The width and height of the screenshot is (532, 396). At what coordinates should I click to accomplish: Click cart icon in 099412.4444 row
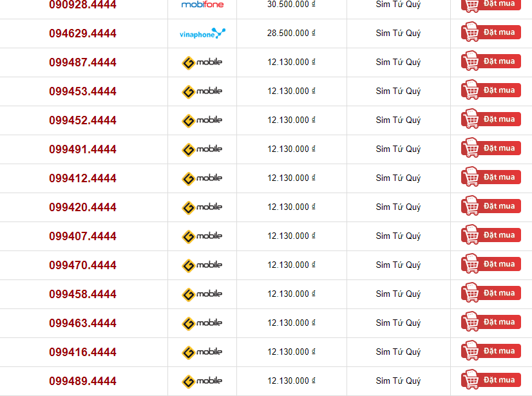coord(471,177)
